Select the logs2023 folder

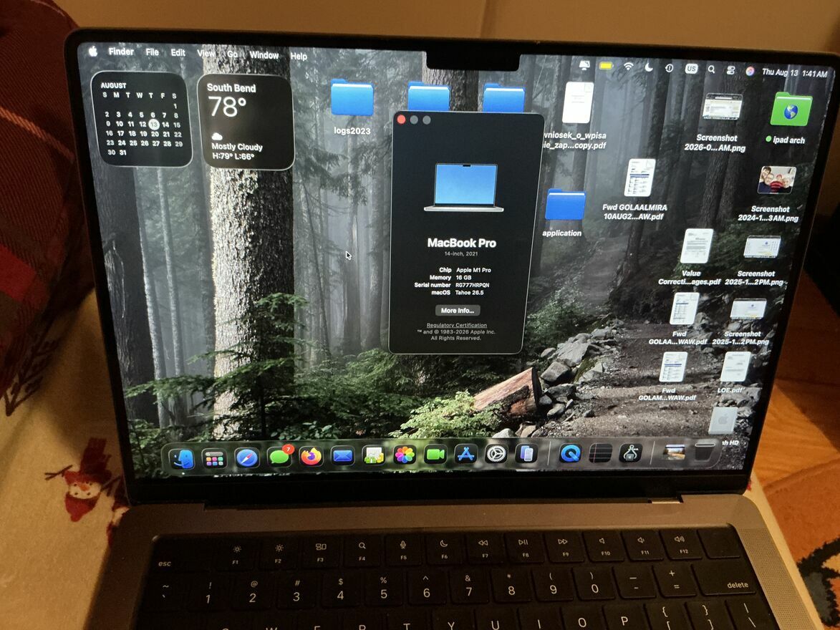(x=352, y=97)
